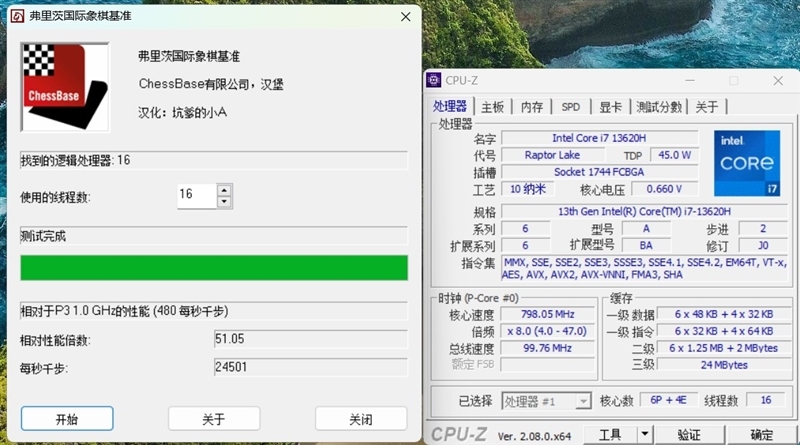The image size is (800, 445).
Task: Open the SPD tab in CPU-Z
Action: tap(570, 107)
